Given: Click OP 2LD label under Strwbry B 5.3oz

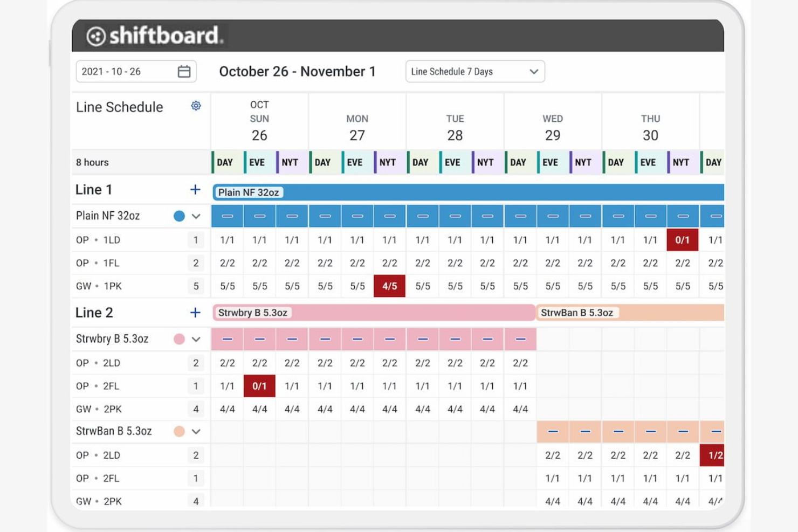Looking at the screenshot, I should 98,363.
